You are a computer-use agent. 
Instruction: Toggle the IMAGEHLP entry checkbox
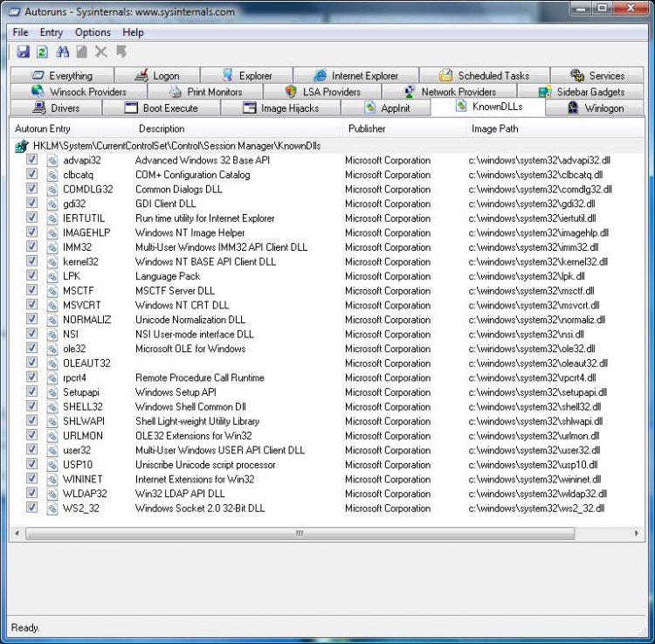coord(31,232)
